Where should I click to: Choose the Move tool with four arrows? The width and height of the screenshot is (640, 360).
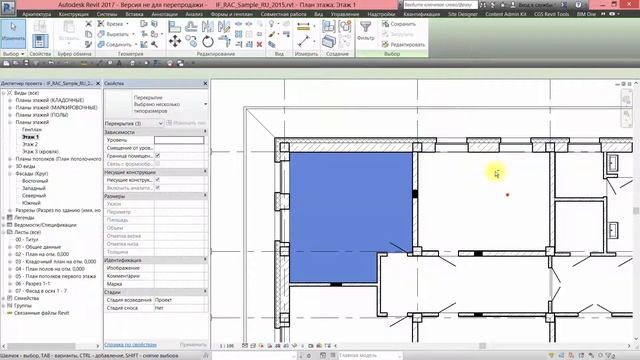pyautogui.click(x=175, y=41)
